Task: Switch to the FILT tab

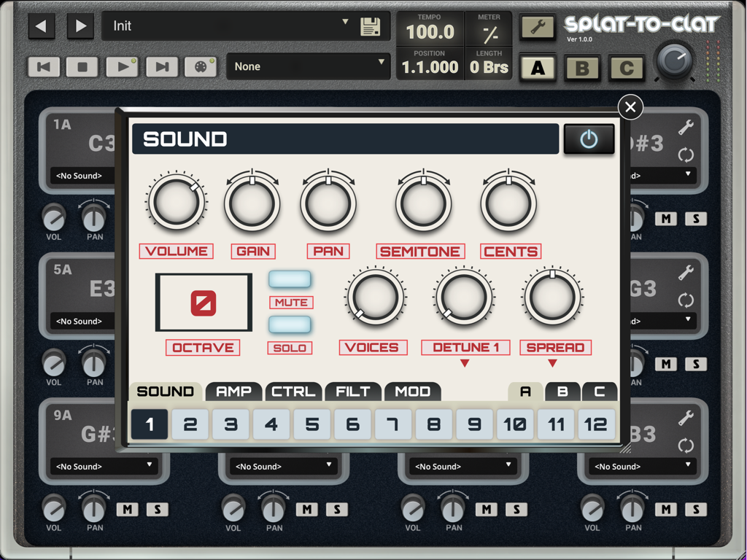Action: pyautogui.click(x=353, y=392)
